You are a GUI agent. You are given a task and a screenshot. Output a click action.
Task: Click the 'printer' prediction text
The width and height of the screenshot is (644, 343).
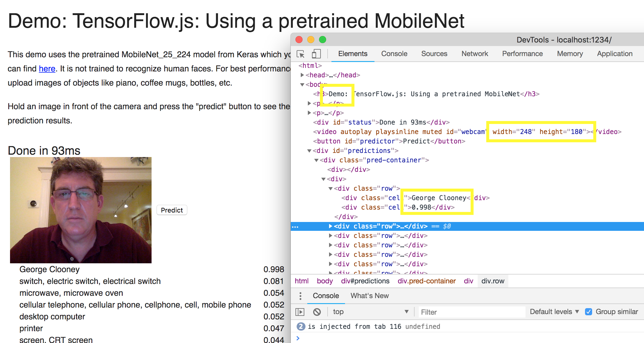pos(31,328)
